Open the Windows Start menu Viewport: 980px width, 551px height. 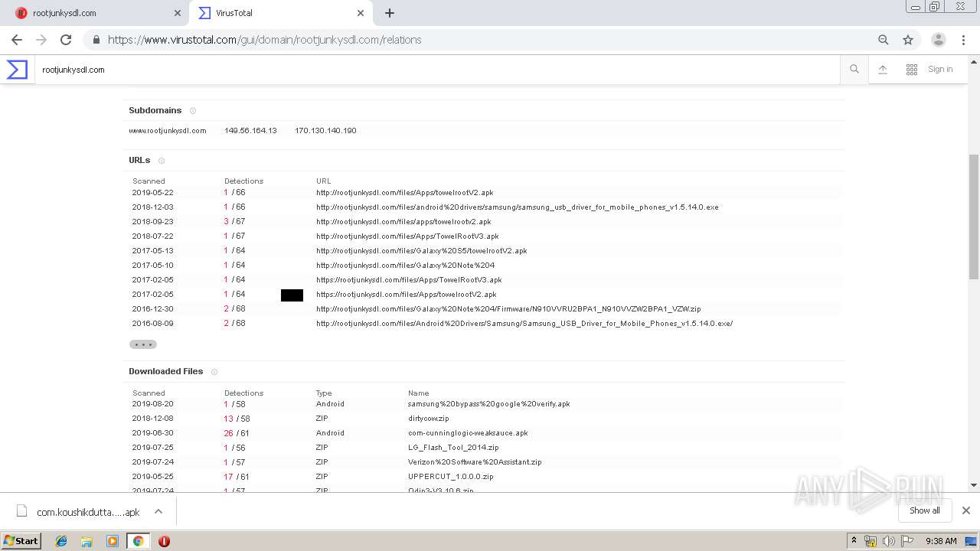coord(21,540)
